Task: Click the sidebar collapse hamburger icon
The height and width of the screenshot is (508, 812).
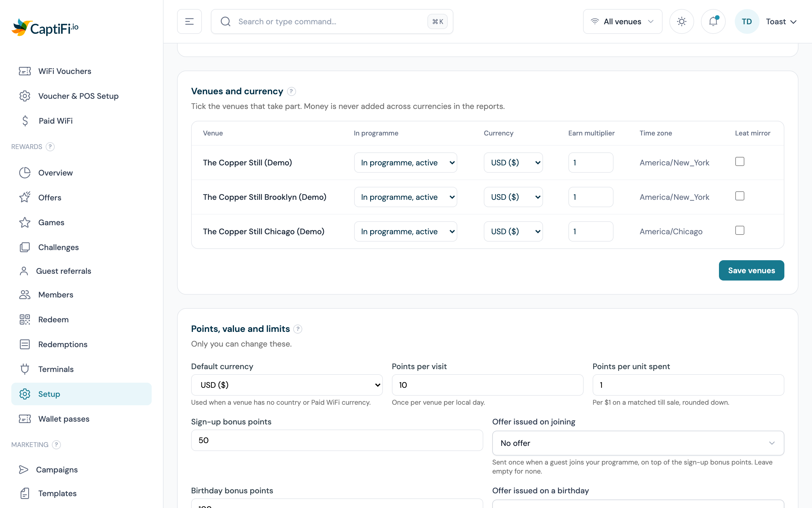Action: coord(189,21)
